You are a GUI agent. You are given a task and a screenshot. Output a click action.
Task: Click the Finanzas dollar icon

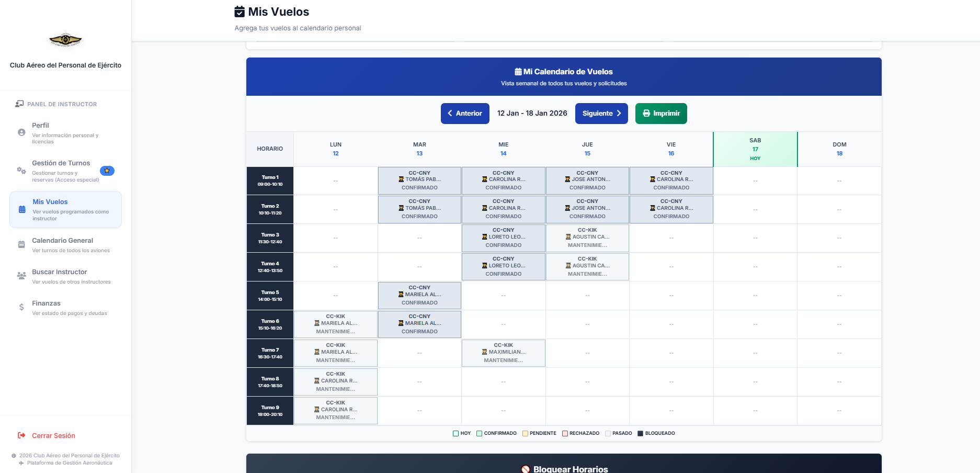click(20, 307)
